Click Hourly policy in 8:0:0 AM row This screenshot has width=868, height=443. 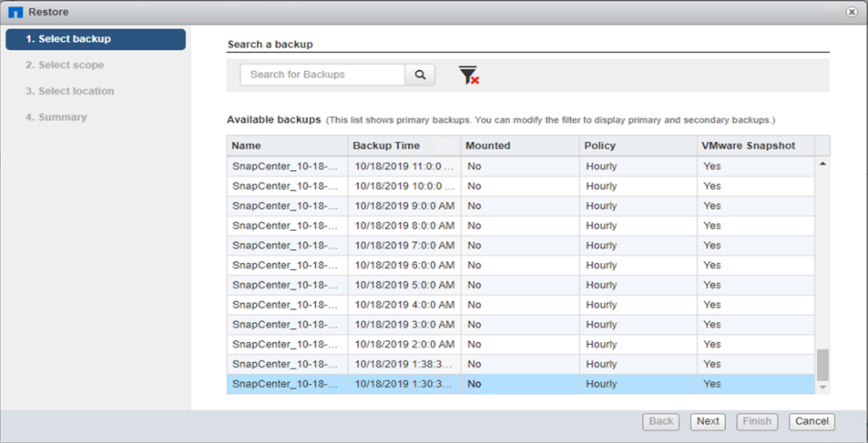coord(601,225)
